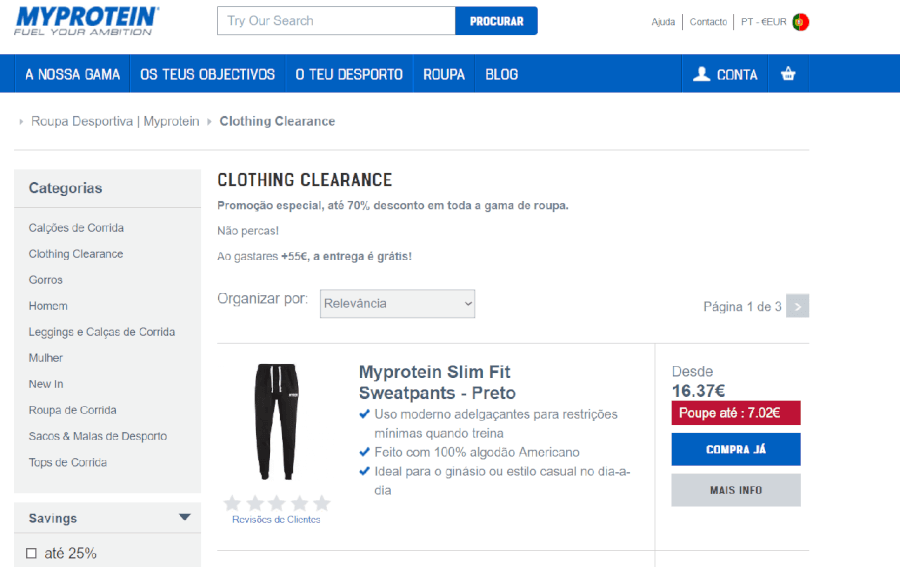The image size is (900, 567).
Task: Open the Organizar por Relevância dropdown
Action: pos(397,304)
